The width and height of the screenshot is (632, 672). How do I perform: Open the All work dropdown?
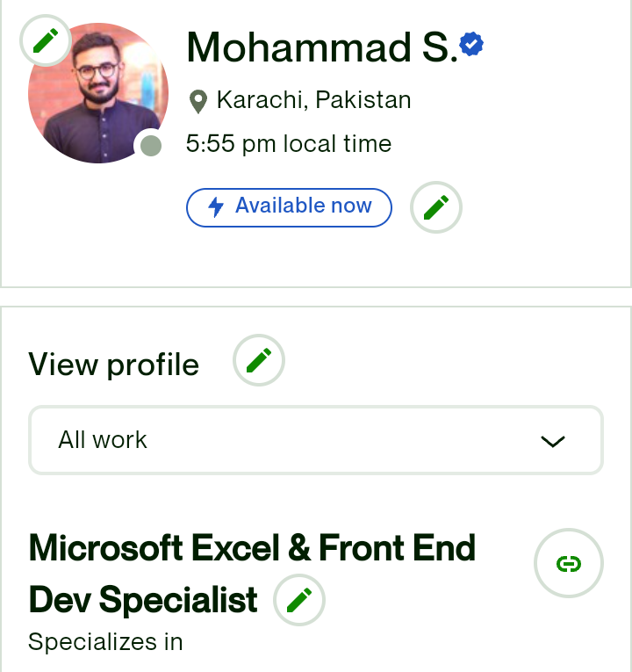click(316, 440)
